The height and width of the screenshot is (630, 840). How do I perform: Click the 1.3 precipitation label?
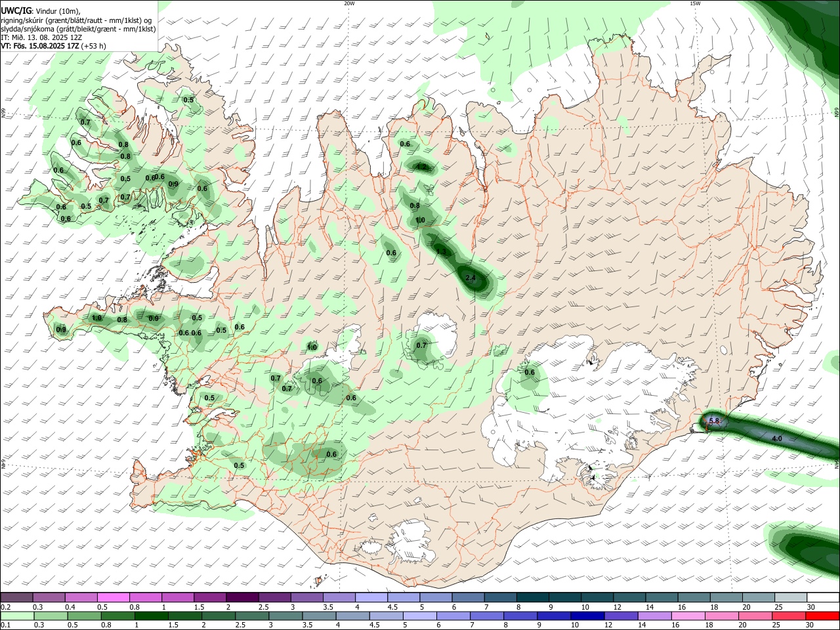click(x=441, y=251)
